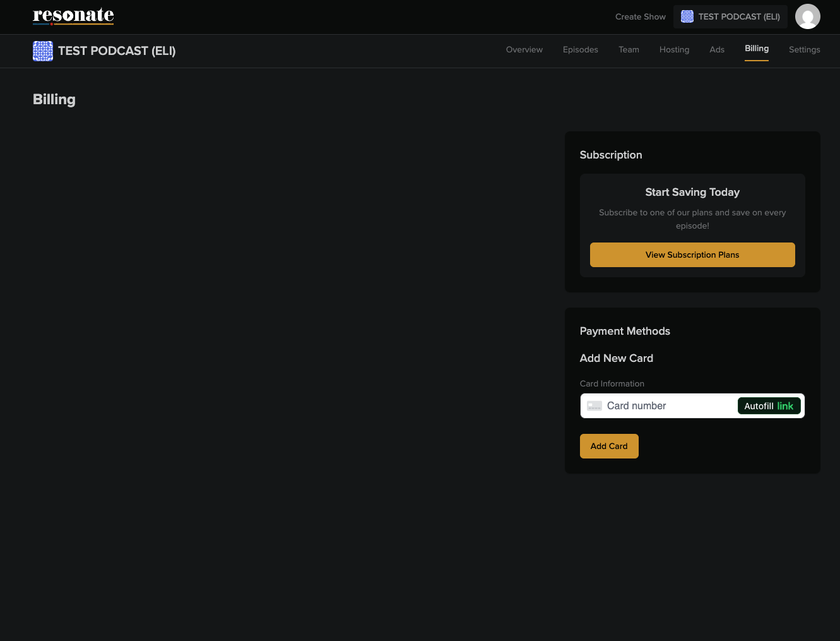Viewport: 840px width, 641px height.
Task: Open the user profile avatar
Action: [807, 16]
